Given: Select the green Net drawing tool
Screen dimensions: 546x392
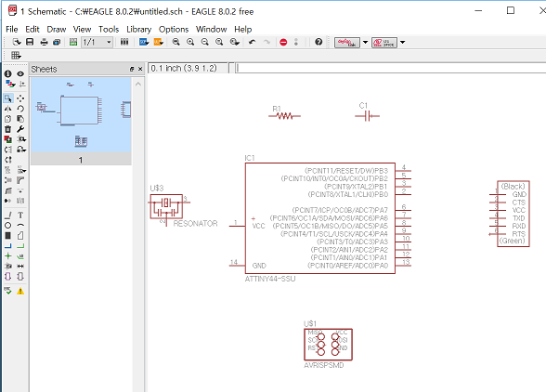Looking at the screenshot, I should click(20, 246).
